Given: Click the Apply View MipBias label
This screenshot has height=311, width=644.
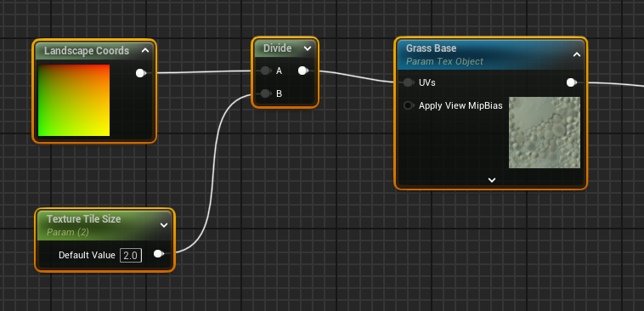Looking at the screenshot, I should coord(460,106).
